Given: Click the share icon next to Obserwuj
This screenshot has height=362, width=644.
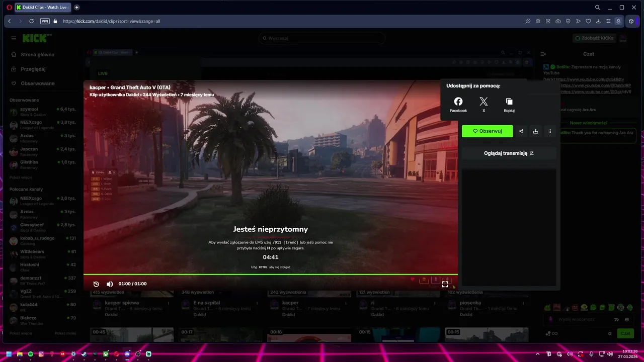Looking at the screenshot, I should pos(521,131).
